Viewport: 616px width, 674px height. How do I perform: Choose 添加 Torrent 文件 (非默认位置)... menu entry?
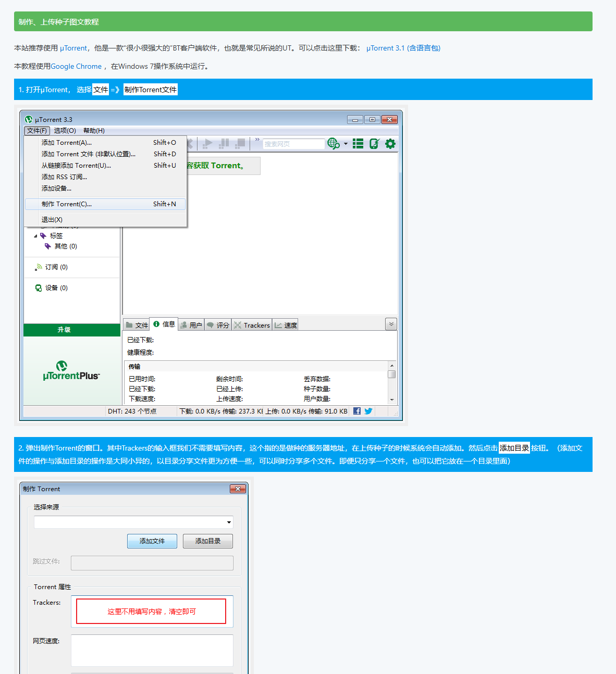pyautogui.click(x=105, y=154)
